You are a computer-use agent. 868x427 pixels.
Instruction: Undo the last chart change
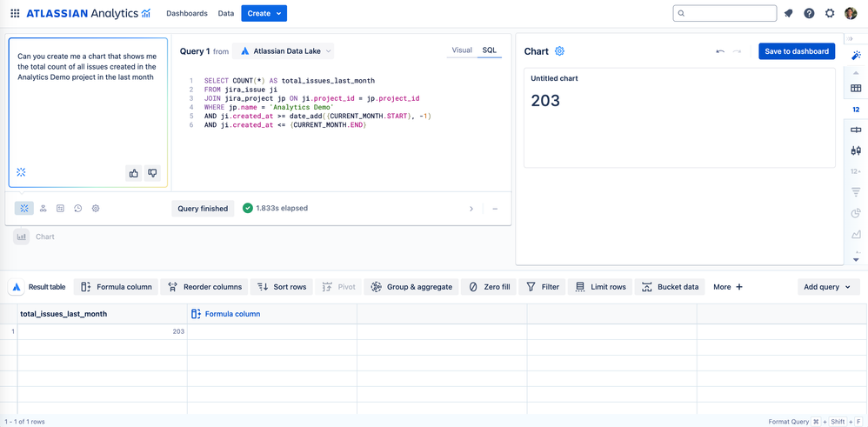[x=720, y=51]
